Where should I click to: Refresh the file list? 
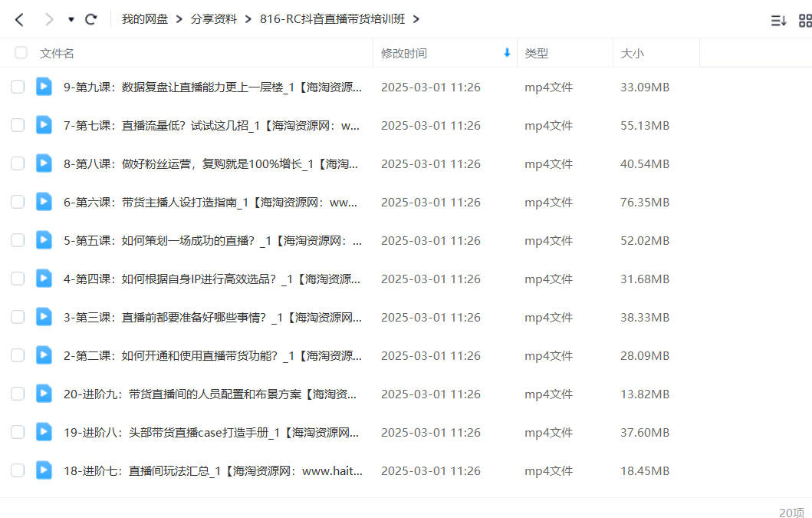pyautogui.click(x=91, y=20)
